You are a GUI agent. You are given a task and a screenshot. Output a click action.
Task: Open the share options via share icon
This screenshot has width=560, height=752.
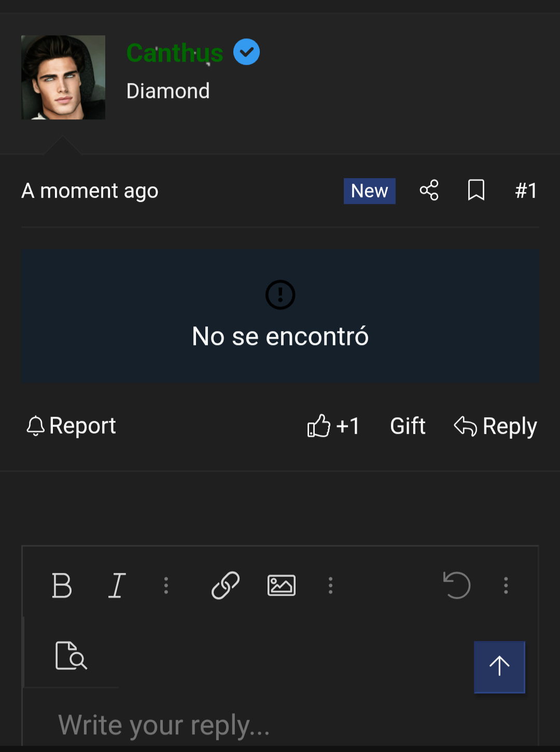click(x=429, y=190)
